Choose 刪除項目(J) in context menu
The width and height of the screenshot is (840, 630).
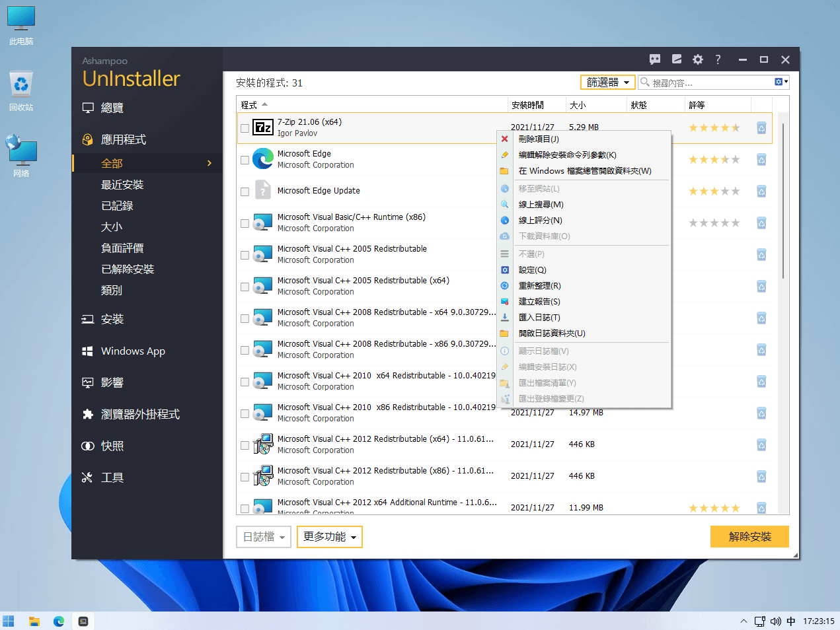(x=584, y=139)
